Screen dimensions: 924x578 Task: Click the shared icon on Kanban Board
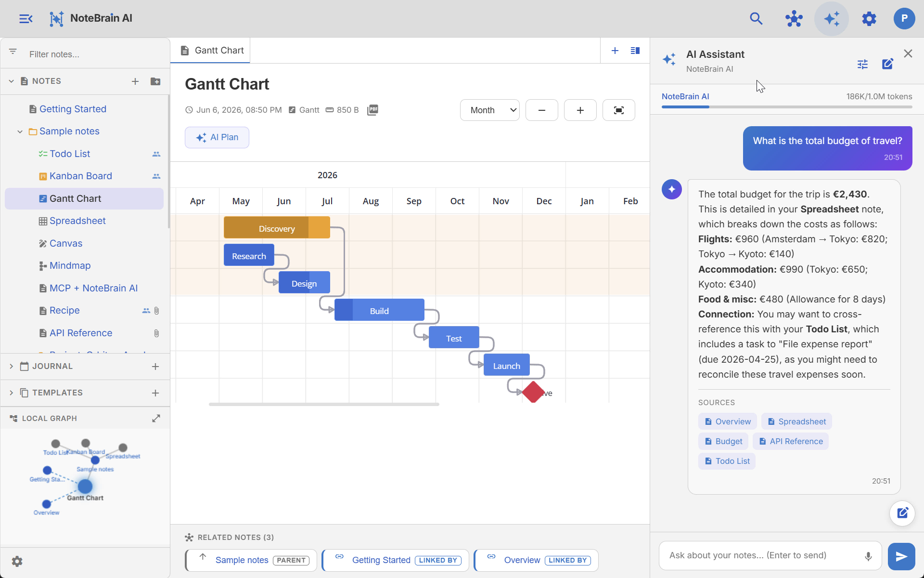point(156,176)
